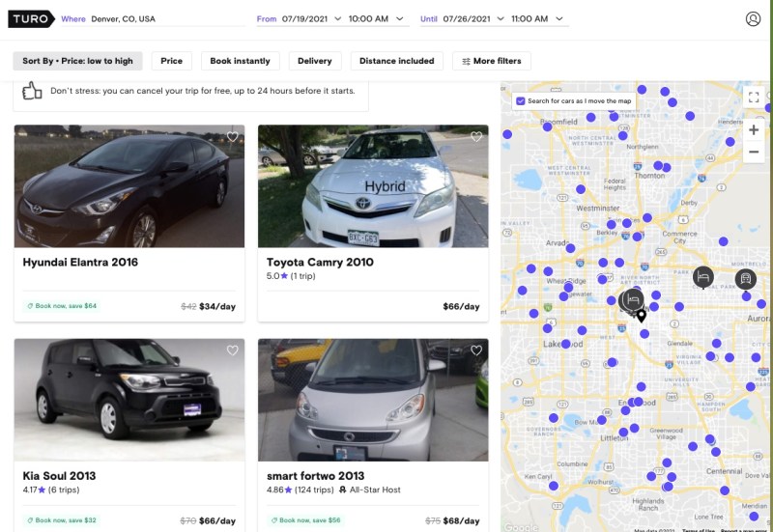Image resolution: width=773 pixels, height=532 pixels.
Task: Open the Kia Soul 2013 listing title
Action: (59, 476)
